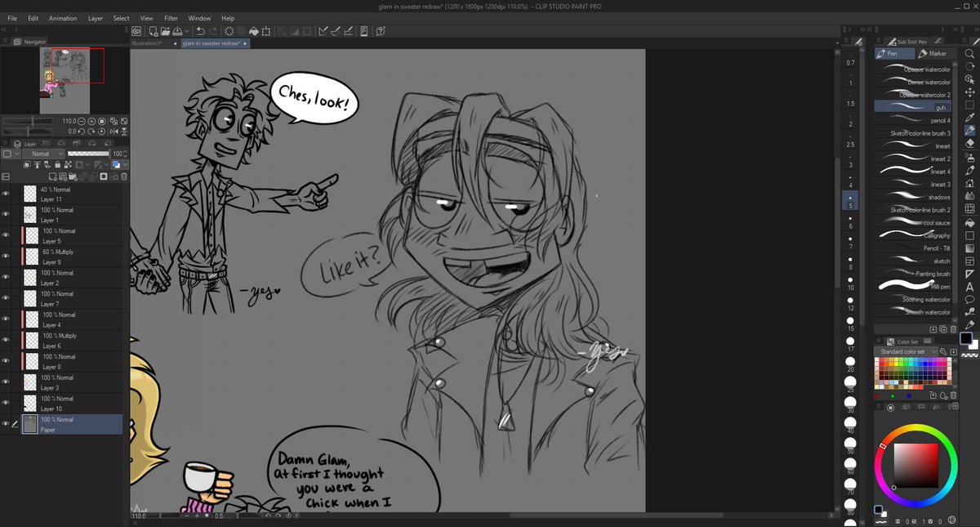The image size is (980, 527).
Task: Select the shadows brush
Action: (913, 197)
